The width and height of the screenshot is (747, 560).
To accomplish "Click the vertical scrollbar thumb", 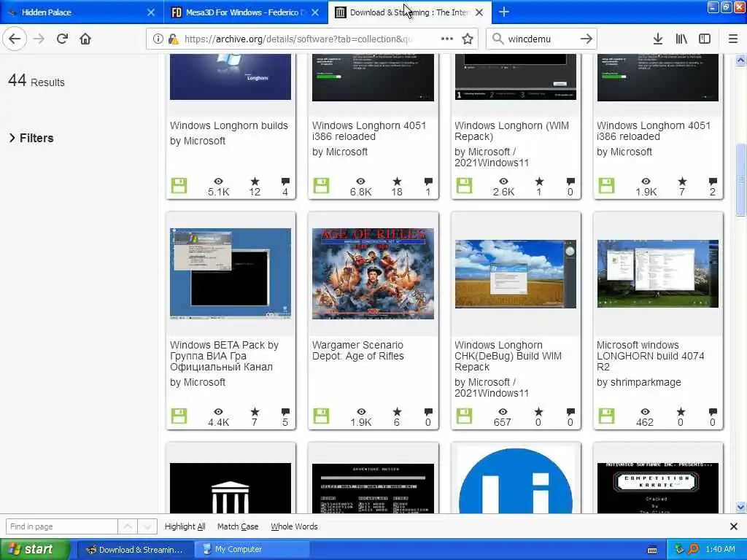I will [741, 179].
